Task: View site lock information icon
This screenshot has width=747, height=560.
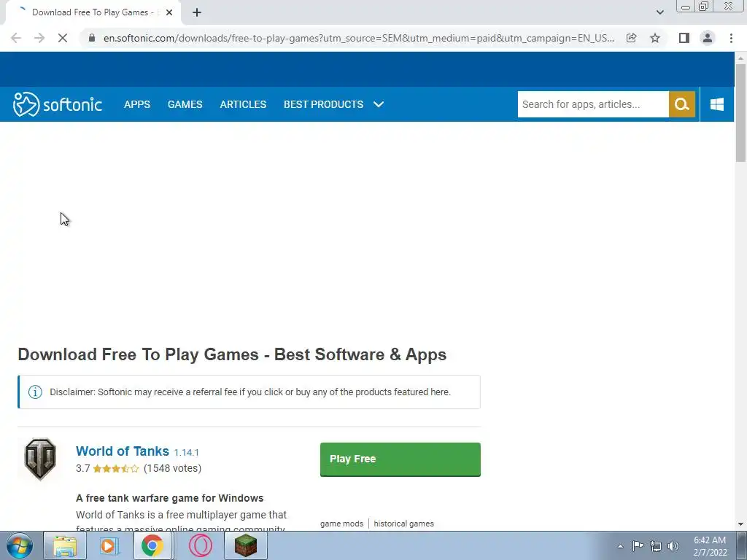Action: click(92, 38)
